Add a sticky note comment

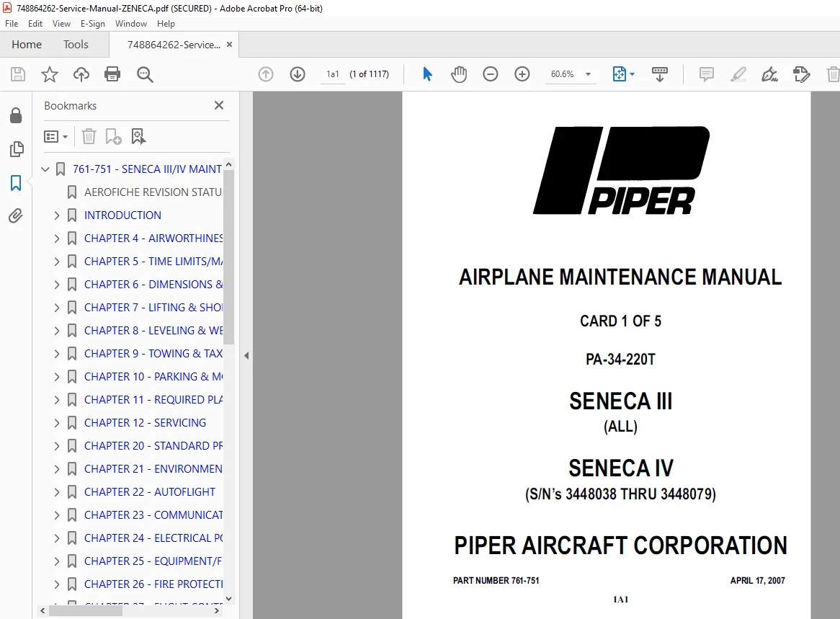coord(707,74)
